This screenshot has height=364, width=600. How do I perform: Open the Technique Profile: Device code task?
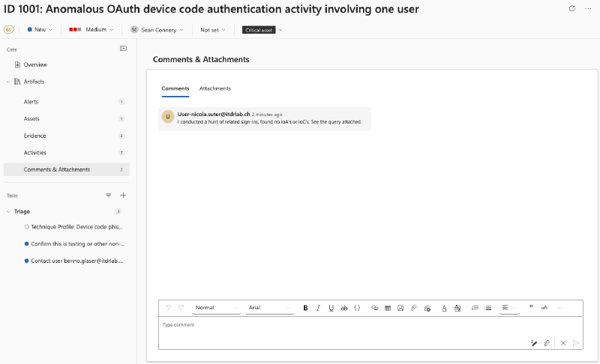point(76,227)
